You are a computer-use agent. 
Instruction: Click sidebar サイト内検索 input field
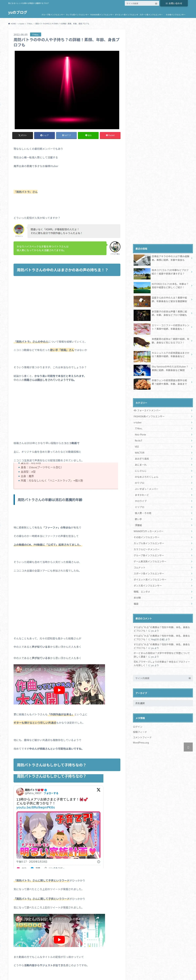click(x=160, y=678)
